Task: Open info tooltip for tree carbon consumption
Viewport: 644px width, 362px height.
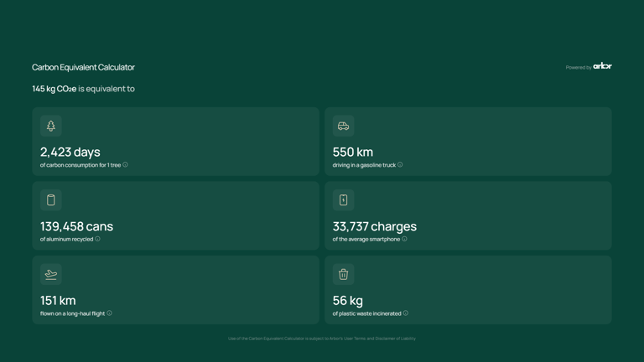Action: pos(126,165)
